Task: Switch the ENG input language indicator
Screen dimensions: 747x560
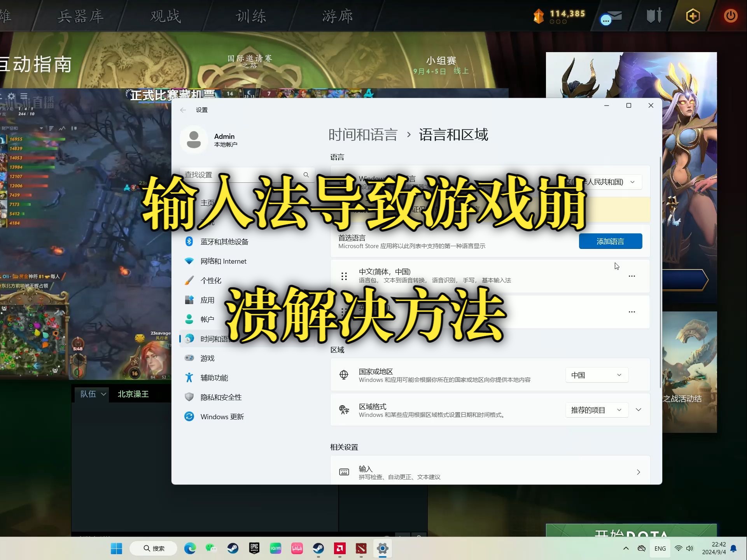Action: pos(660,548)
